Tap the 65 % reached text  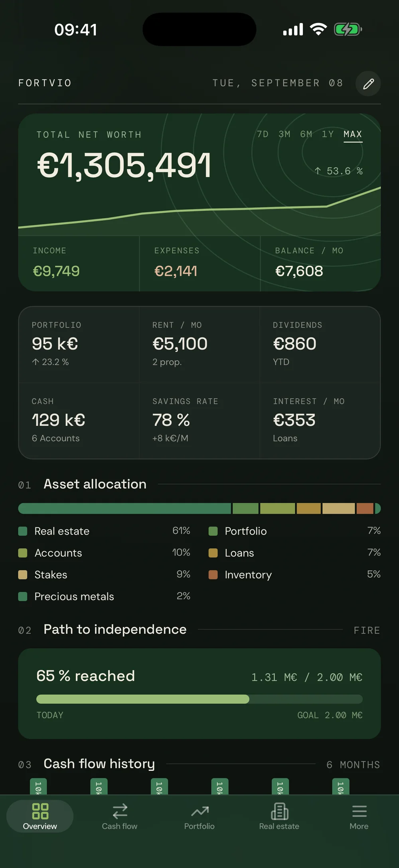86,676
